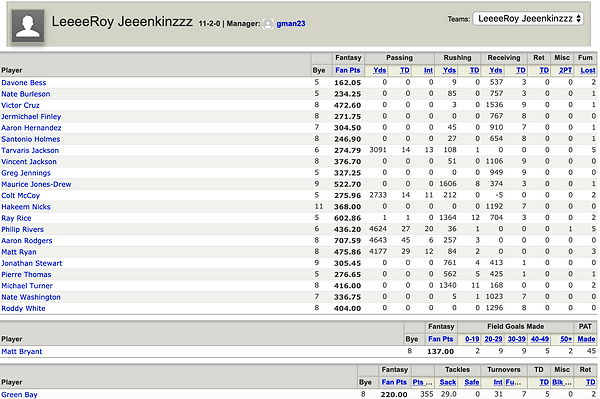Sort defense by Sack column
The image size is (600, 399).
448,382
